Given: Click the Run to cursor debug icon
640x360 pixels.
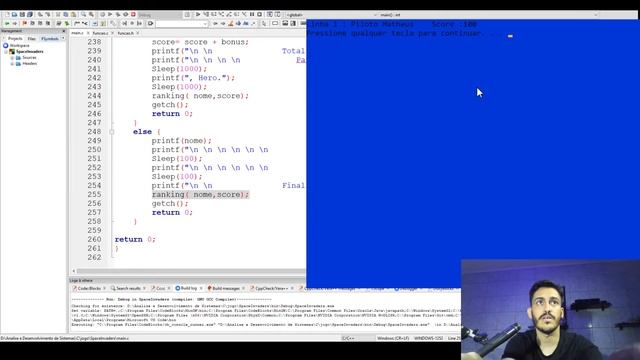Looking at the screenshot, I should click(x=206, y=14).
